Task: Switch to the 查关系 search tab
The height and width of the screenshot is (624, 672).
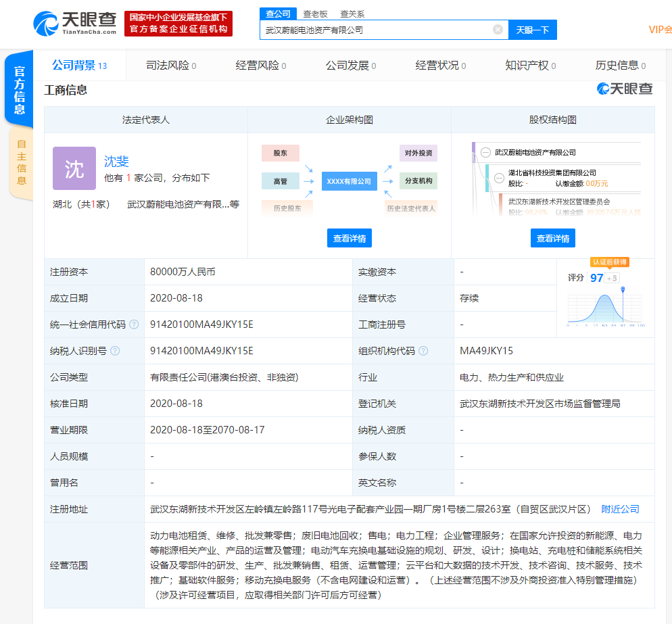Action: (x=352, y=14)
